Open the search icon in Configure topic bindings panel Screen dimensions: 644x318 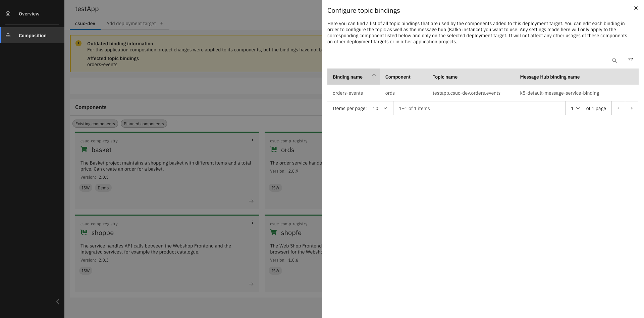(614, 60)
